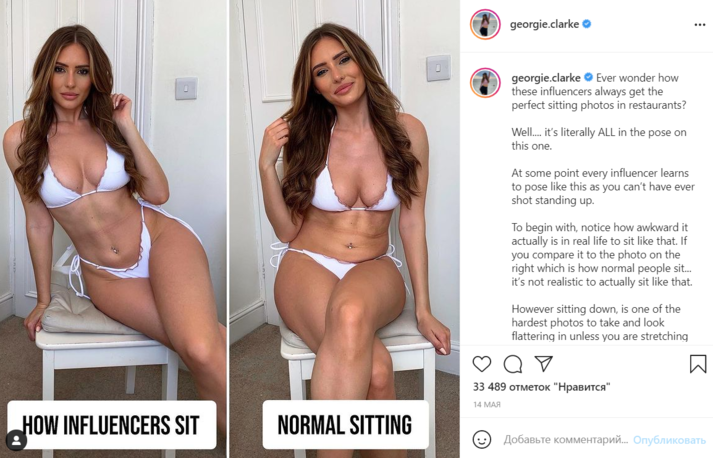Show tagged people icon on photo
Viewport: 713px width, 458px height.
[16, 440]
